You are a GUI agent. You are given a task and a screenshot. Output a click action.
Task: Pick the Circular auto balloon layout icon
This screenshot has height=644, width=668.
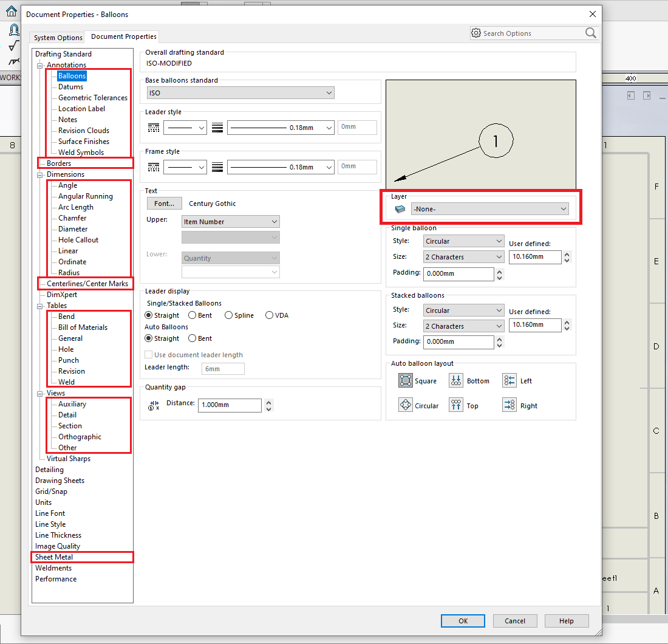point(406,405)
